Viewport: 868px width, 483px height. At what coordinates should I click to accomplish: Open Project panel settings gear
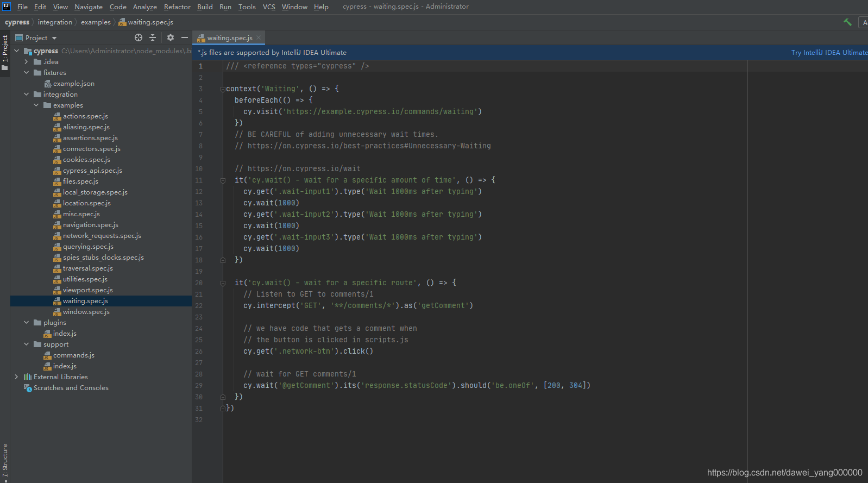pos(171,37)
